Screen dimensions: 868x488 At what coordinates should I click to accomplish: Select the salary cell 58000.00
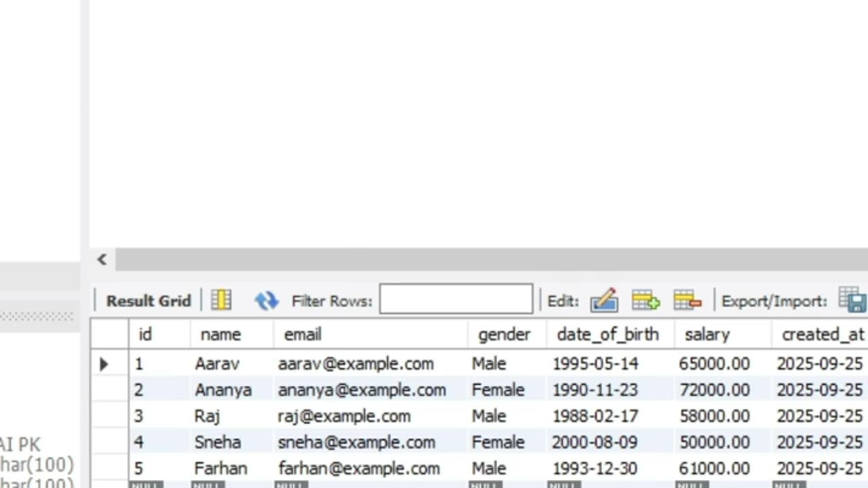[722, 416]
